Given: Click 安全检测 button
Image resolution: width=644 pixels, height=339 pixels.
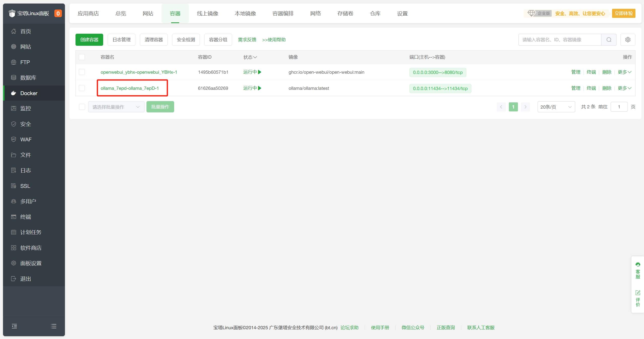Looking at the screenshot, I should (186, 40).
